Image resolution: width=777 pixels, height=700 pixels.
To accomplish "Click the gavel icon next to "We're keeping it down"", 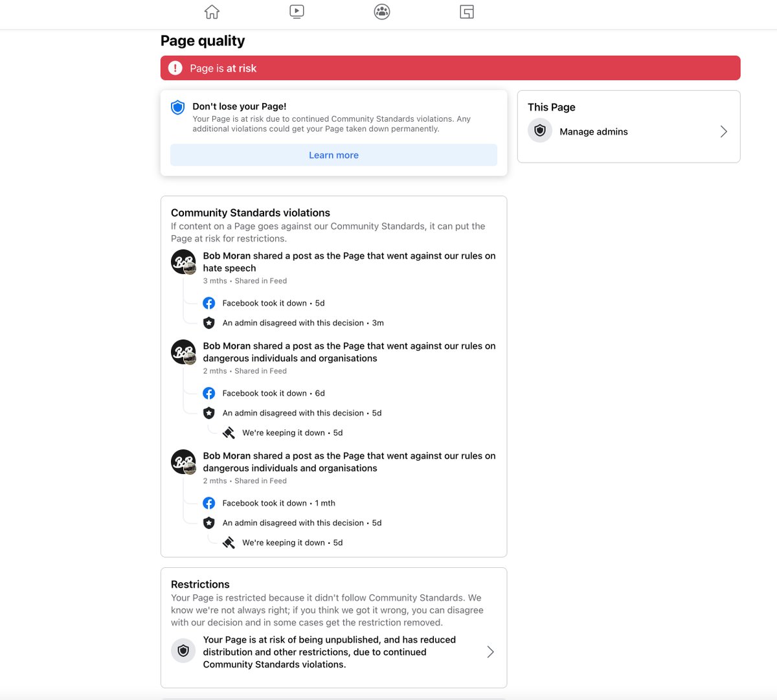I will [228, 432].
